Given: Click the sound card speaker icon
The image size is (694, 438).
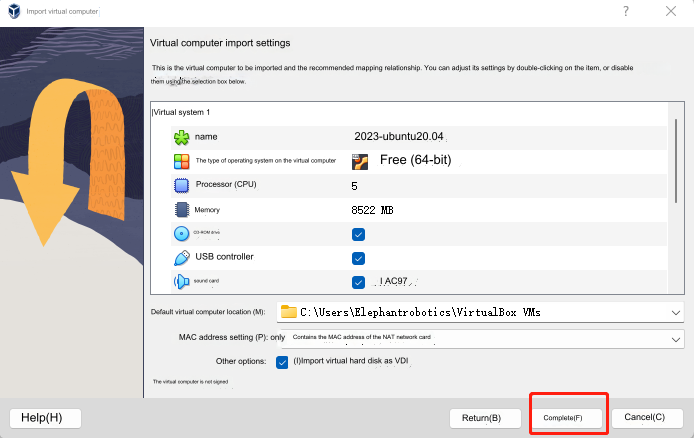Looking at the screenshot, I should click(181, 282).
